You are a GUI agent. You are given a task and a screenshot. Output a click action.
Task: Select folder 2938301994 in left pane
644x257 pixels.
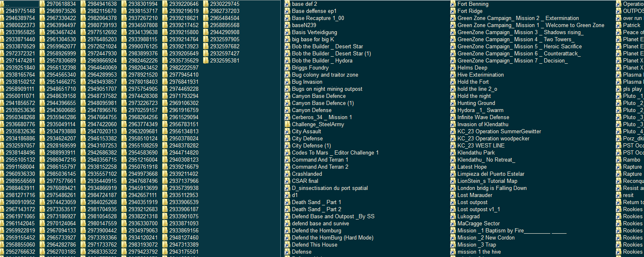pos(143,4)
